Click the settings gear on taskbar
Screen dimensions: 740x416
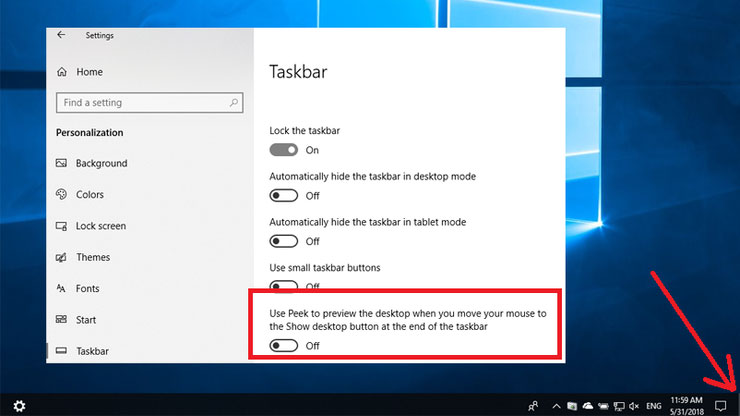19,406
